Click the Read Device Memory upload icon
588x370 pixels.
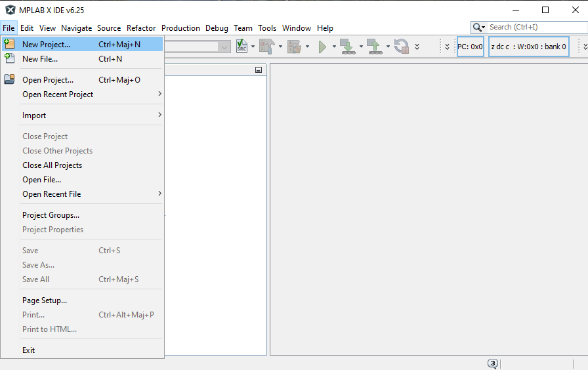(374, 47)
